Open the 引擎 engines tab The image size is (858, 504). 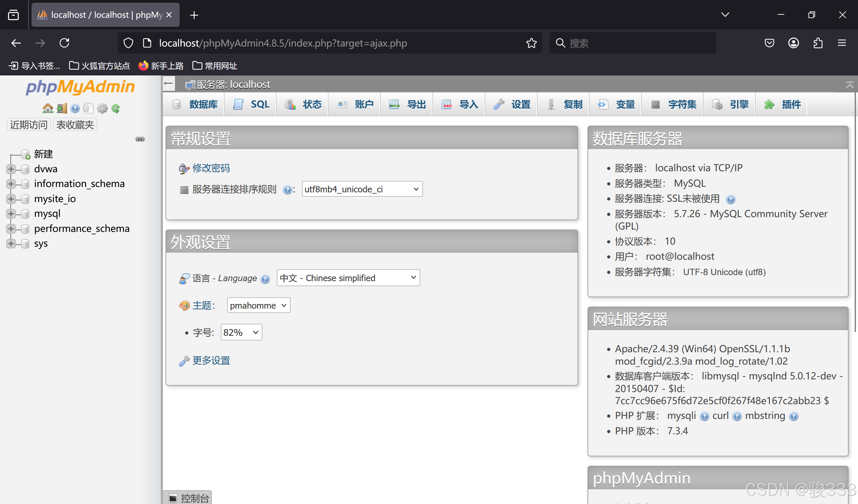click(x=730, y=105)
